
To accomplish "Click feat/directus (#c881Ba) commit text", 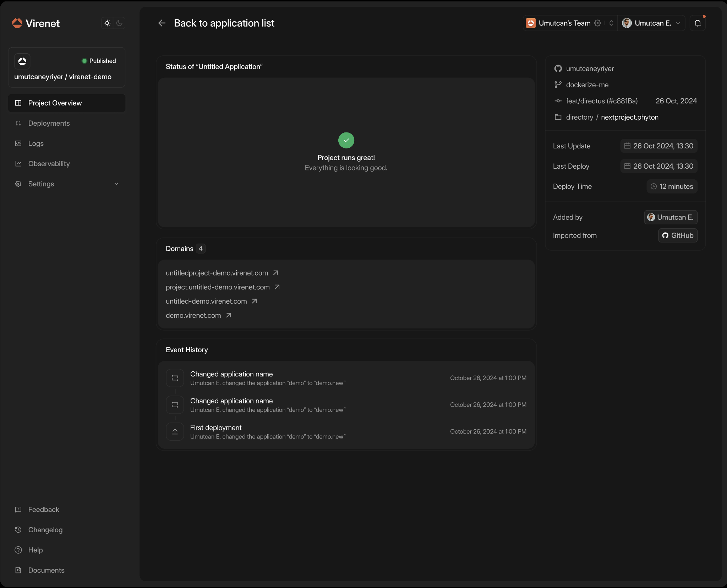I will pyautogui.click(x=602, y=101).
